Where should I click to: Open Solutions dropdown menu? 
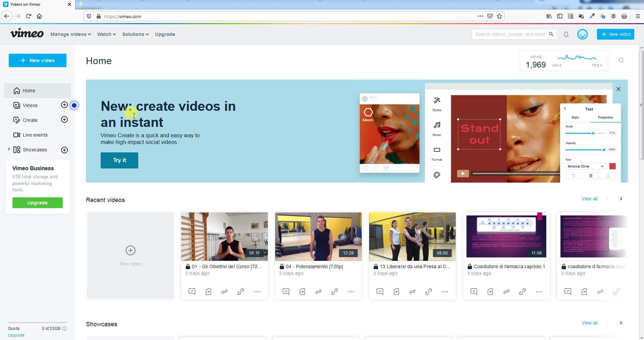pyautogui.click(x=136, y=34)
